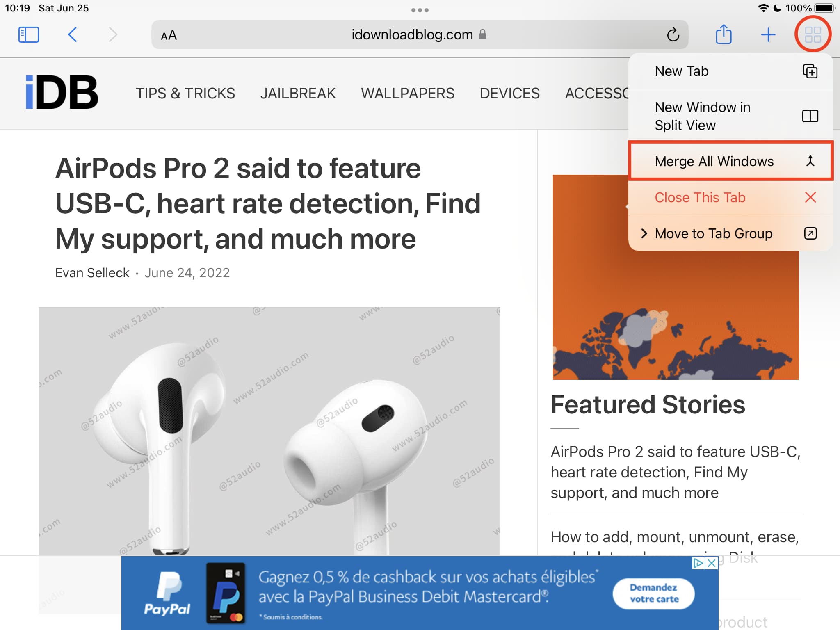The image size is (840, 630).
Task: Open WALLPAPERS section
Action: tap(408, 93)
